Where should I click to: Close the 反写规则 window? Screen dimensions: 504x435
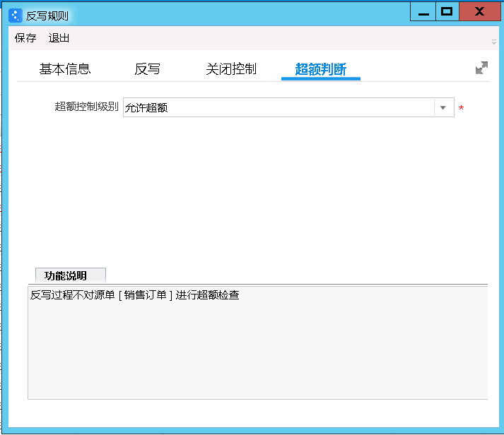(479, 11)
